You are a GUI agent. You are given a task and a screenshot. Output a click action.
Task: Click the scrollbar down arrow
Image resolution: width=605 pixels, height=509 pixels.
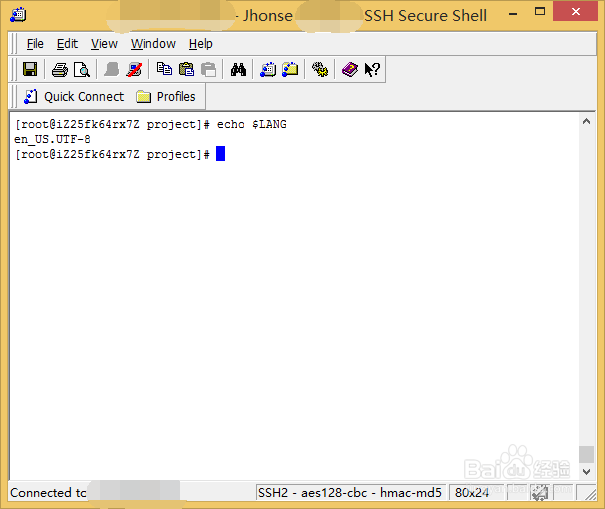click(x=586, y=472)
